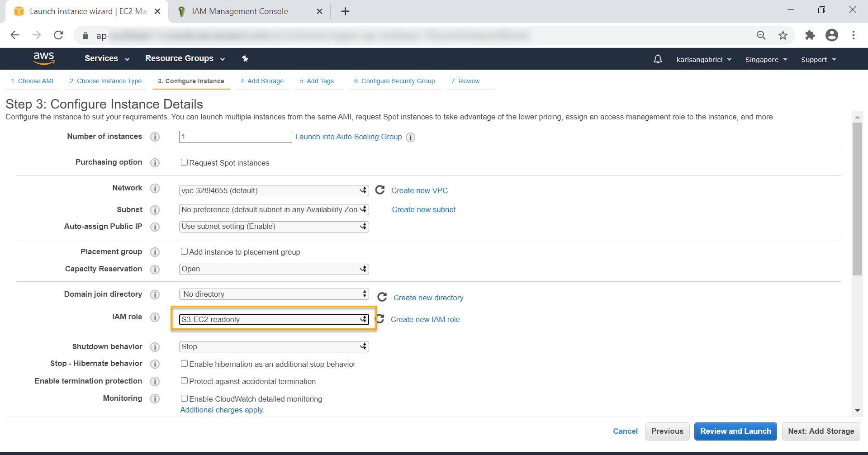Click info icon for Monitoring
This screenshot has width=868, height=455.
pos(155,398)
